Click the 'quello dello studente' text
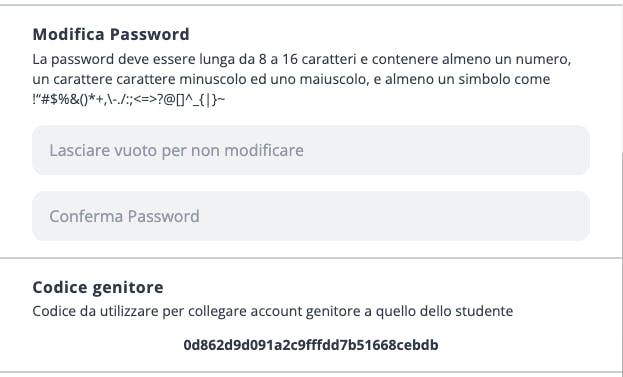 [x=444, y=311]
